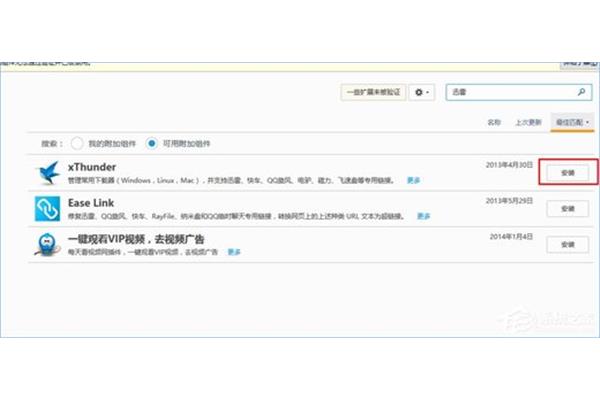The width and height of the screenshot is (600, 400).
Task: Open the 最佳匹配 sort dropdown
Action: coord(572,122)
